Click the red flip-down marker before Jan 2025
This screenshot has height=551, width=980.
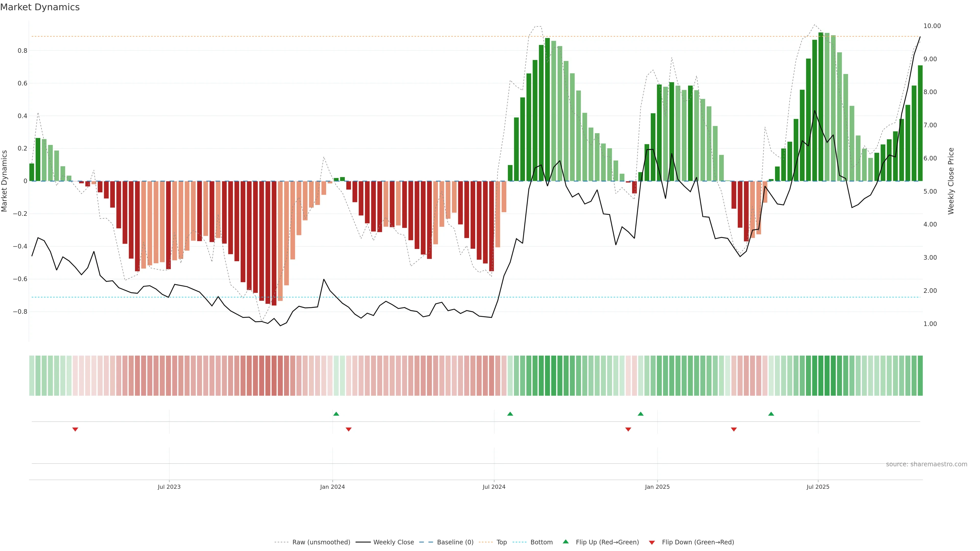coord(628,429)
